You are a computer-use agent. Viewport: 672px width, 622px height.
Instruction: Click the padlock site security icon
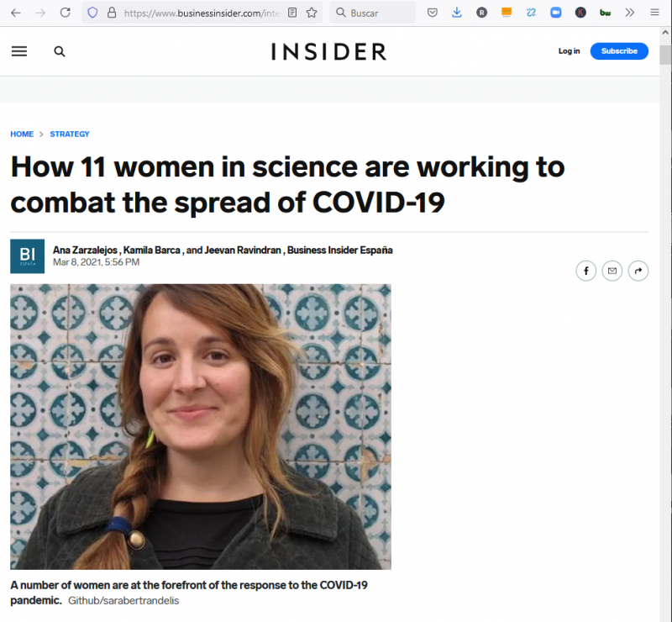click(x=112, y=13)
